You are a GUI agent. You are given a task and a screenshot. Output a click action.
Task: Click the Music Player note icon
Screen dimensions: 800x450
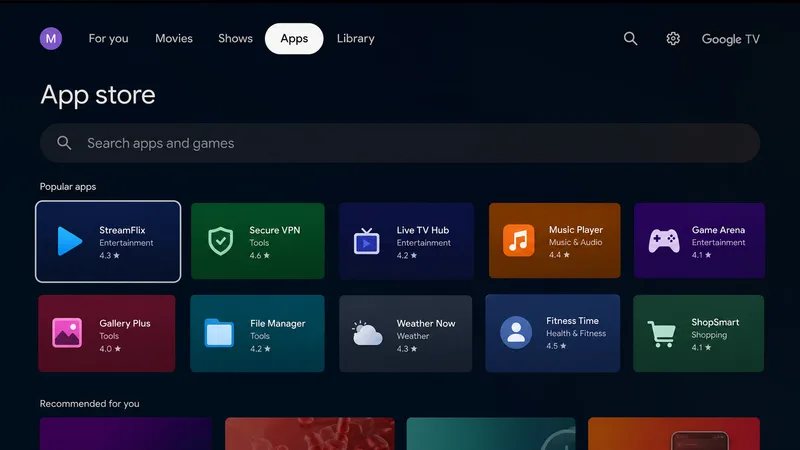518,240
